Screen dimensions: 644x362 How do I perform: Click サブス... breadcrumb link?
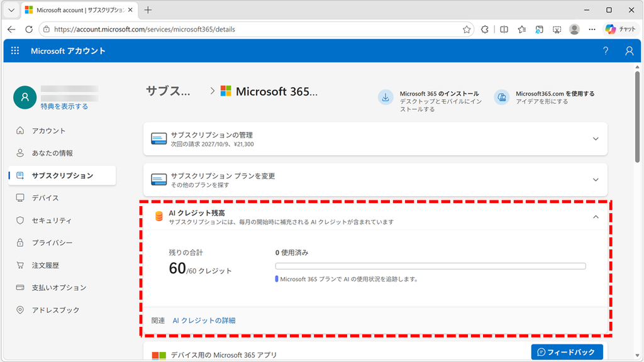168,91
